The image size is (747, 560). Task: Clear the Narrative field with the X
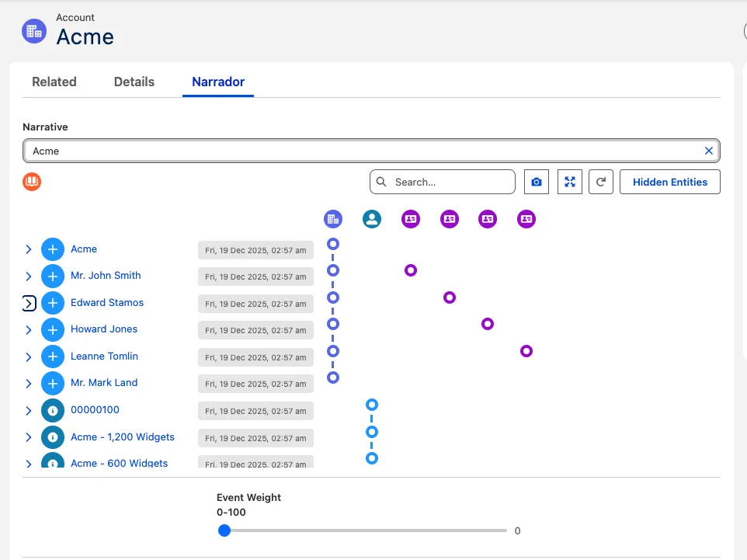point(709,151)
